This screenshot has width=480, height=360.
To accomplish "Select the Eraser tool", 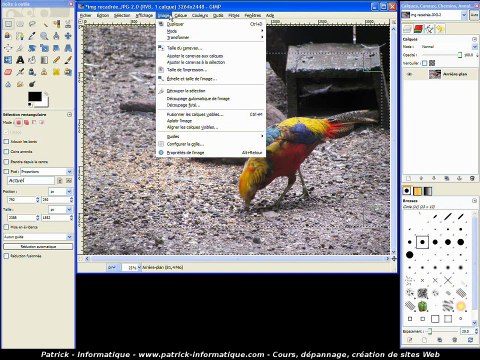I will click(x=8, y=72).
